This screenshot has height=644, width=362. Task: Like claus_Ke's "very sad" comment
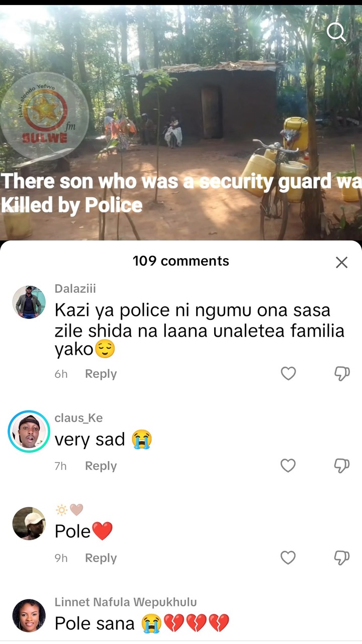pos(288,466)
